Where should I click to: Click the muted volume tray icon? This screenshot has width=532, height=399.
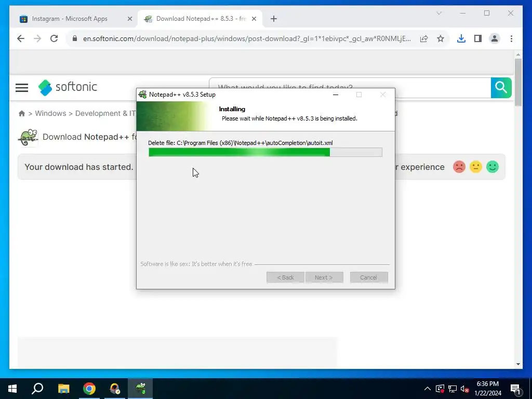pos(465,389)
